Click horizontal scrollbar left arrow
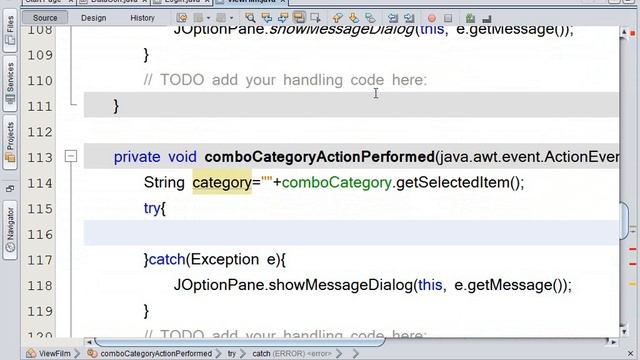This screenshot has height=360, width=640. (89, 342)
